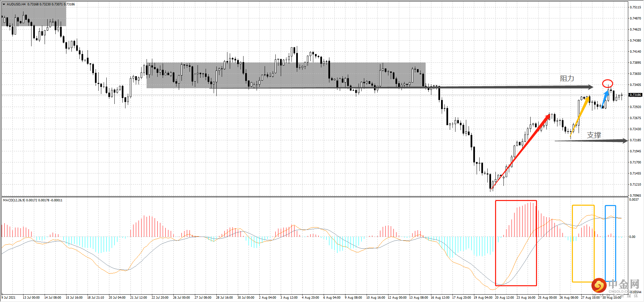The width and height of the screenshot is (644, 302).
Task: Click the 9 Aug 08:00 time label
Action: 353,298
